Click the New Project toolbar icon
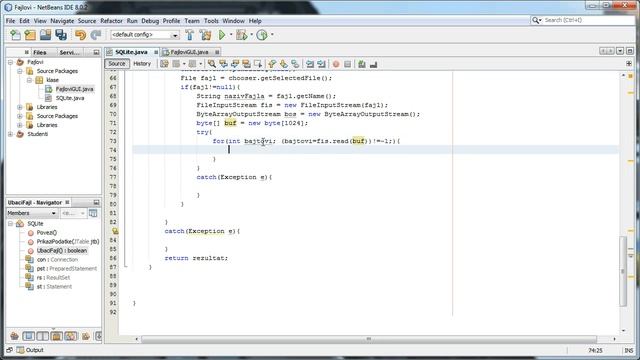 [30, 35]
